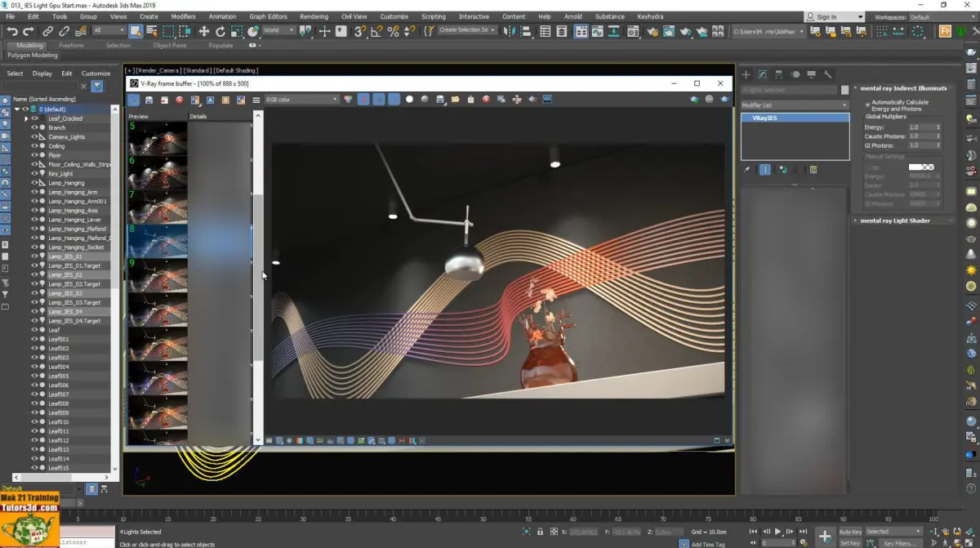Open the Mirror tool
The image size is (980, 548).
pos(509,31)
